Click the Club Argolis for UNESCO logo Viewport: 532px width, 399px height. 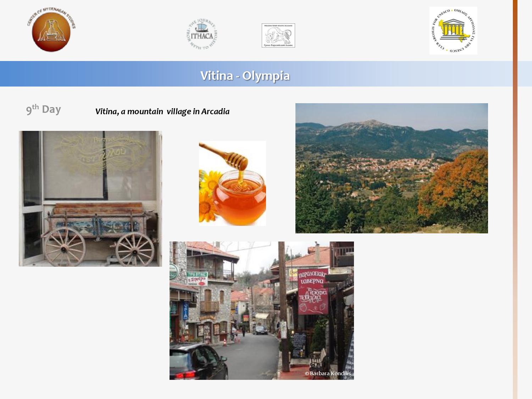coord(453,31)
